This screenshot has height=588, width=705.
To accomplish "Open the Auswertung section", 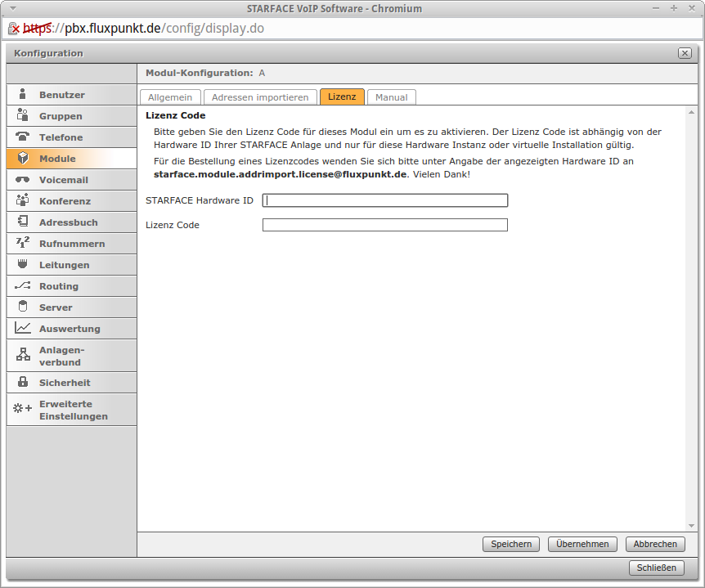I will (71, 329).
